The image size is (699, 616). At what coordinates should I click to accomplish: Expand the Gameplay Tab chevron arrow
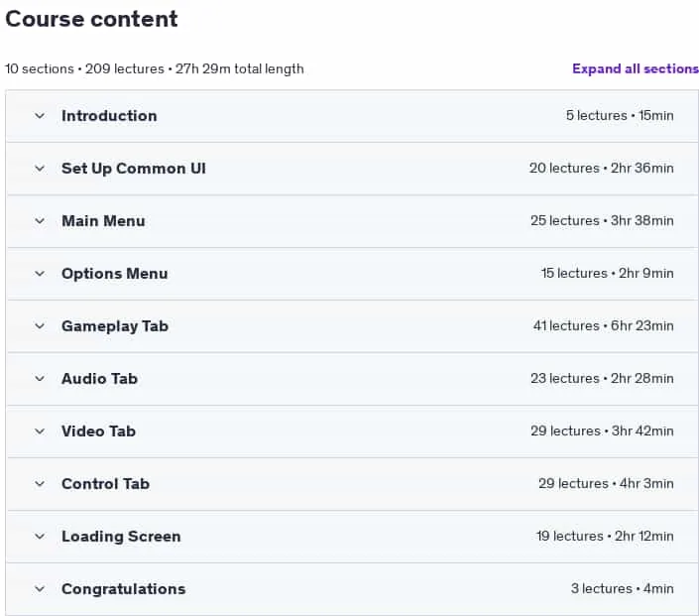point(40,326)
